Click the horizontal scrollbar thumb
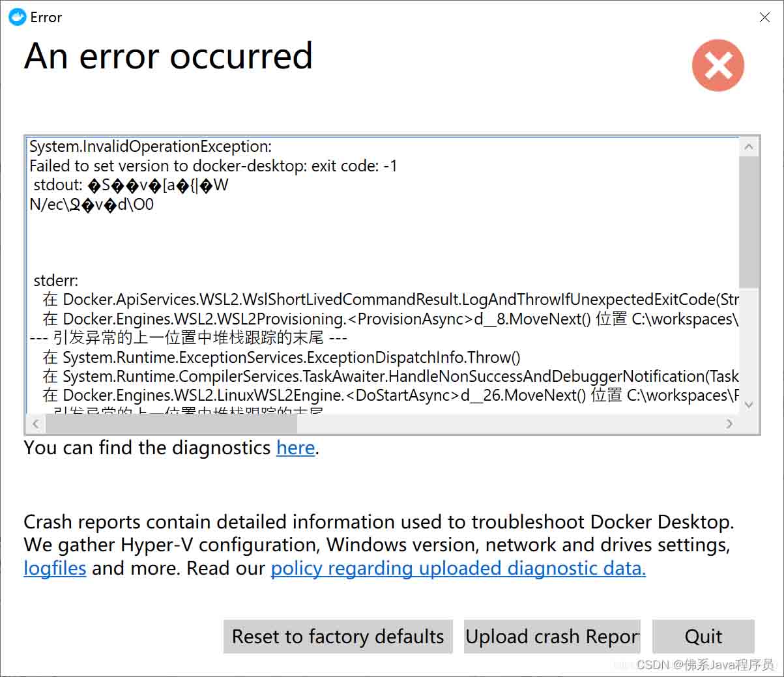The width and height of the screenshot is (784, 677). [x=171, y=424]
